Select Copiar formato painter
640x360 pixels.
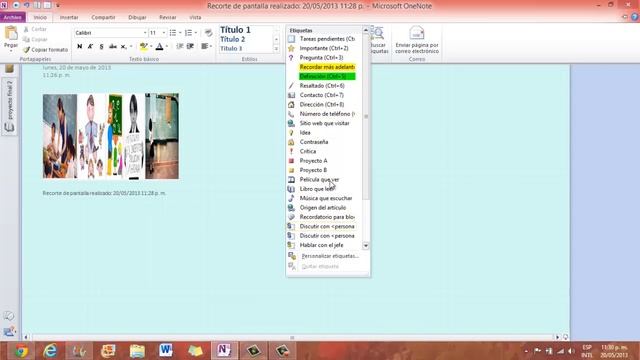(x=45, y=50)
